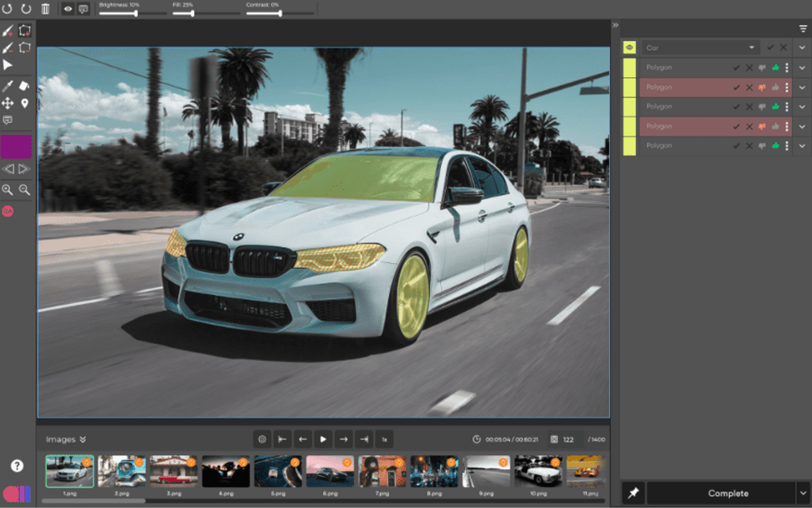The width and height of the screenshot is (812, 508).
Task: Change the 1x playback speed
Action: (385, 439)
